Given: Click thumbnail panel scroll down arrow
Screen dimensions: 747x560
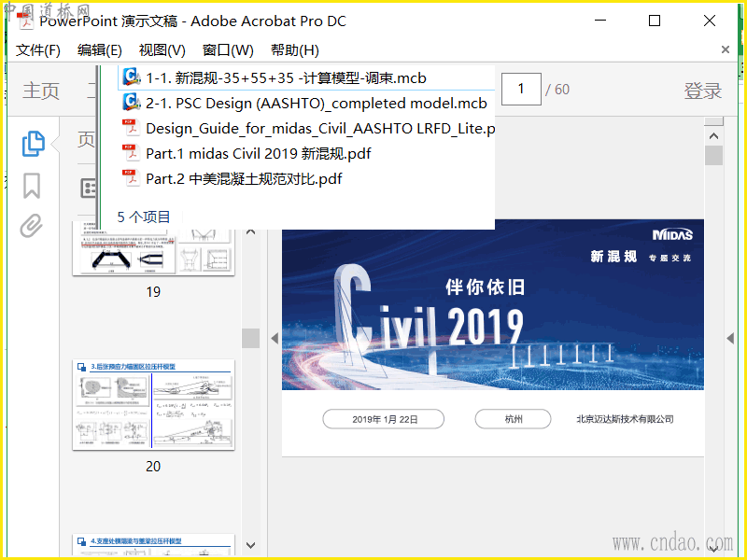Looking at the screenshot, I should tap(251, 545).
